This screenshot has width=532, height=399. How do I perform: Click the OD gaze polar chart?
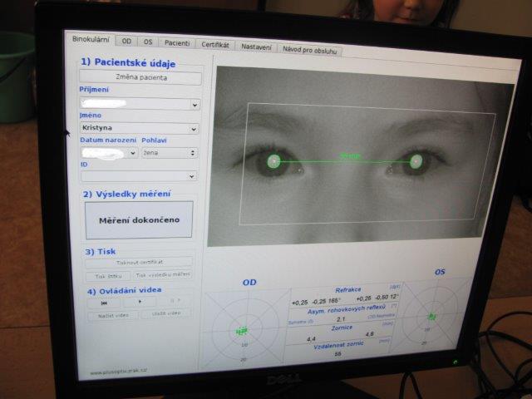pyautogui.click(x=246, y=328)
